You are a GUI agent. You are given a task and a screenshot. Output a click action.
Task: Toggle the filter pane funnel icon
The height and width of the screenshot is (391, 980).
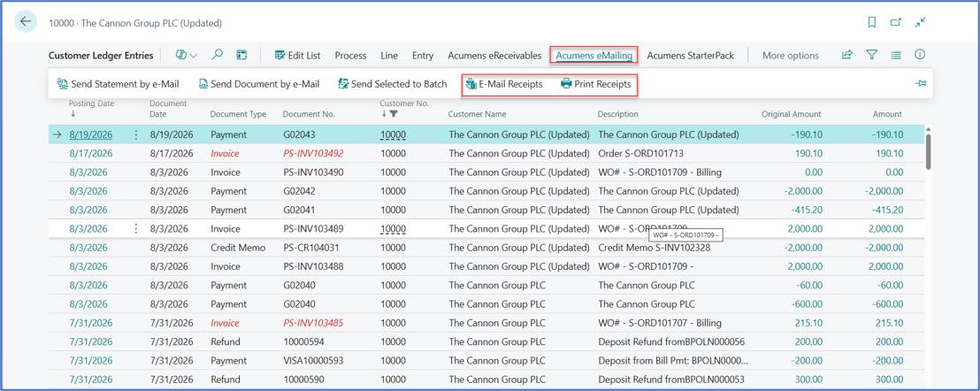click(872, 55)
